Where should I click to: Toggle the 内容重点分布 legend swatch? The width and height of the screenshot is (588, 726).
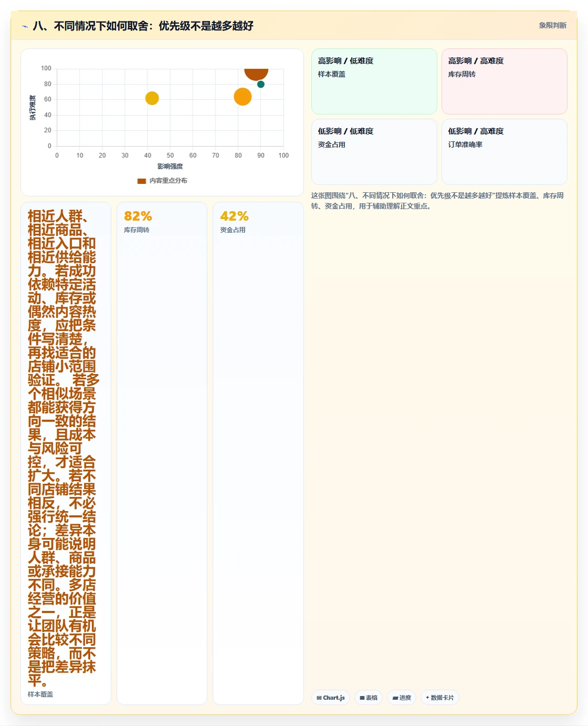coord(141,181)
